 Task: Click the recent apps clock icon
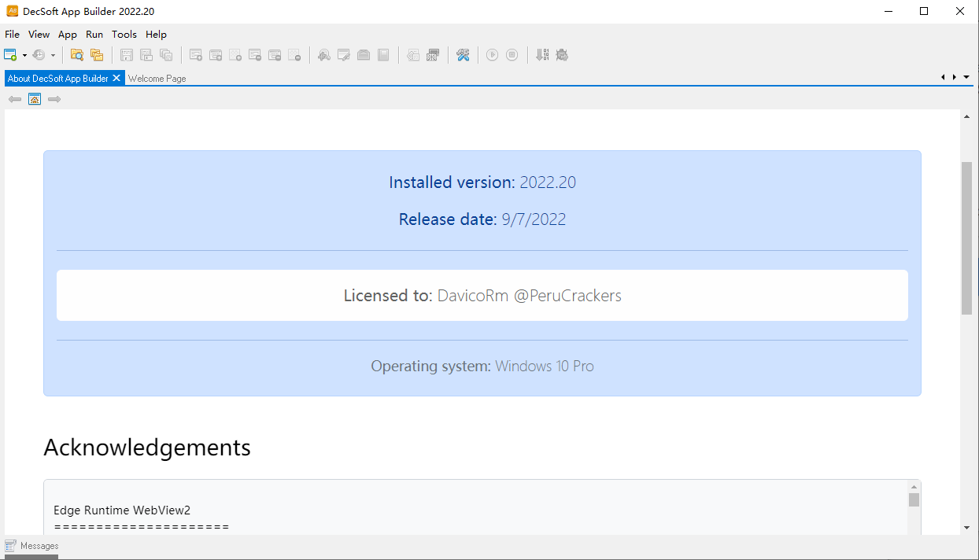pos(39,55)
